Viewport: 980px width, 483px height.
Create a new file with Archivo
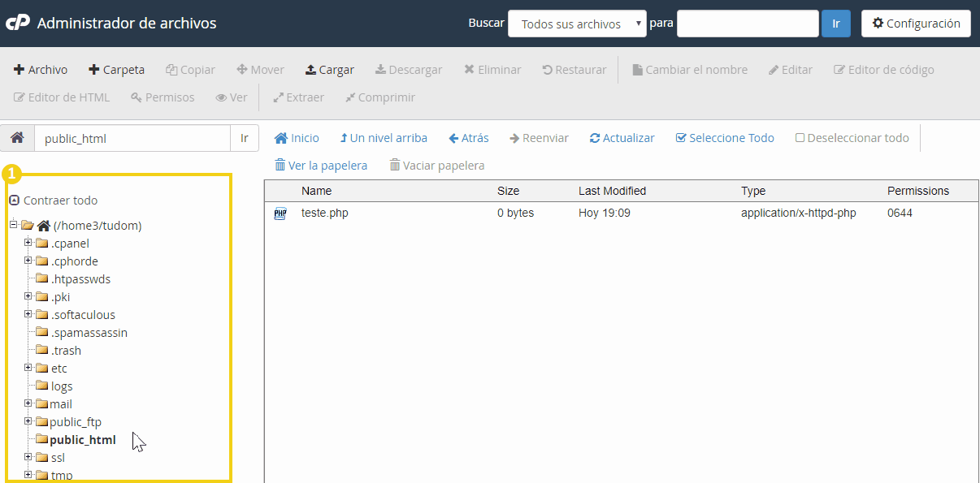[41, 70]
